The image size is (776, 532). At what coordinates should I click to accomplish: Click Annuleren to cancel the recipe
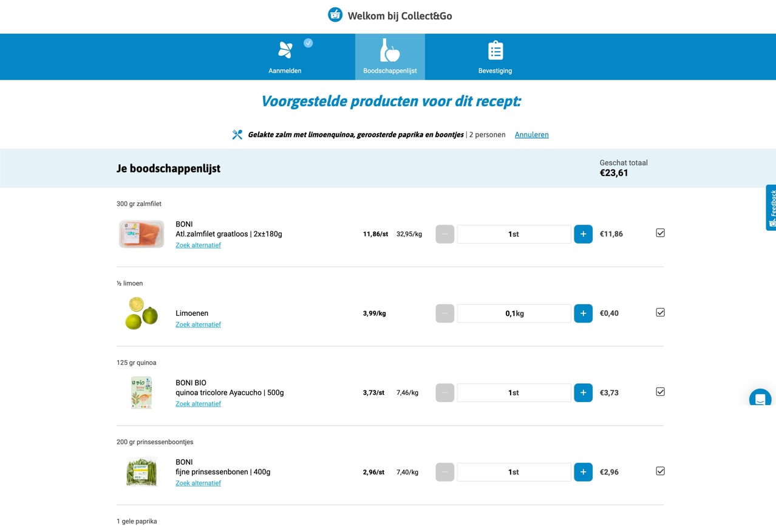[x=531, y=134]
